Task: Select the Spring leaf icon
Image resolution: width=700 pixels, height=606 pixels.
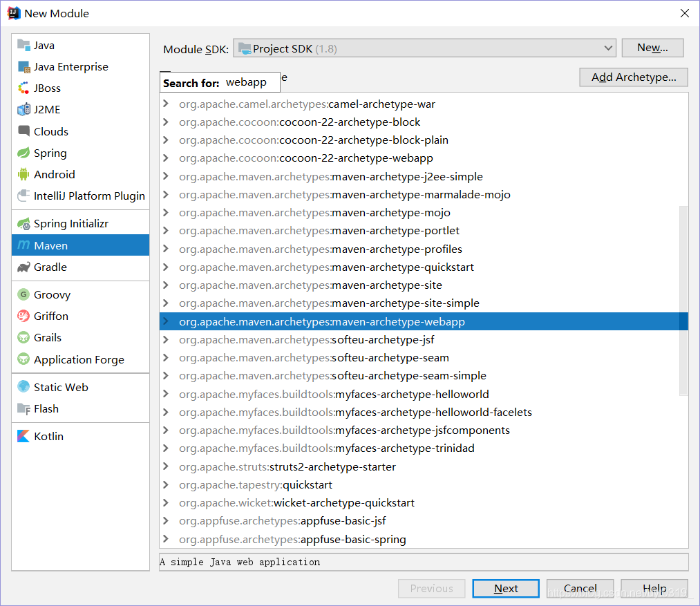Action: (x=23, y=153)
